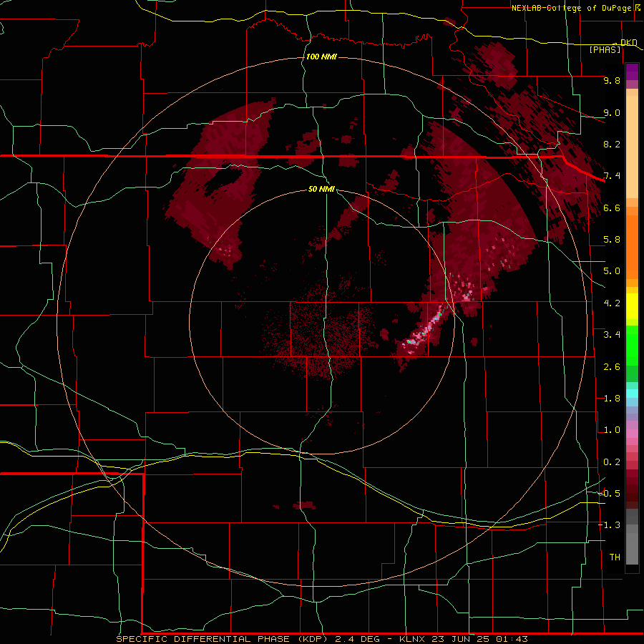Click the 01:43 timestamp in the caption
This screenshot has height=644, width=644.
coord(512,639)
